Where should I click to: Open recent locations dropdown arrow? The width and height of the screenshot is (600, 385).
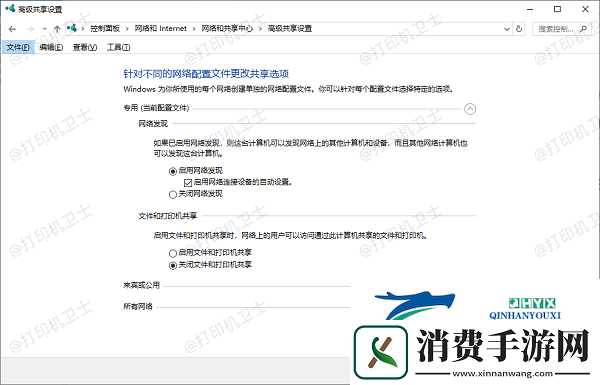[44, 29]
